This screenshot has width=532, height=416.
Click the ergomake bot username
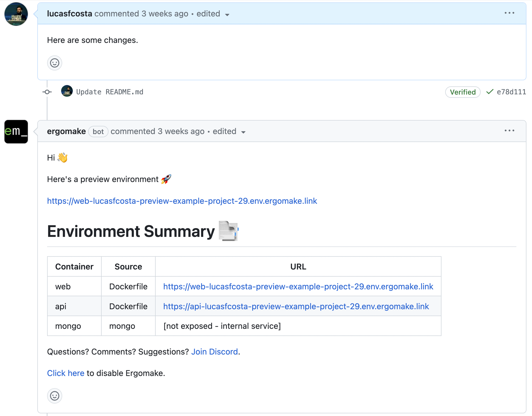[x=66, y=131]
